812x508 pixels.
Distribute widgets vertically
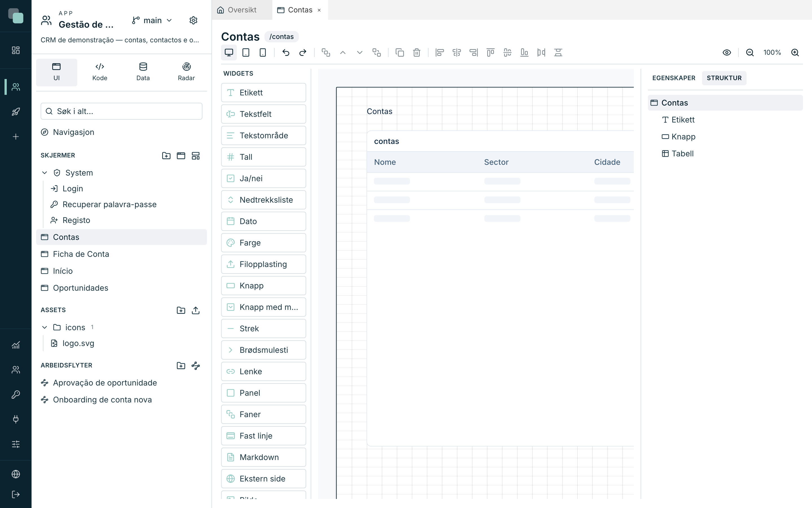(558, 52)
